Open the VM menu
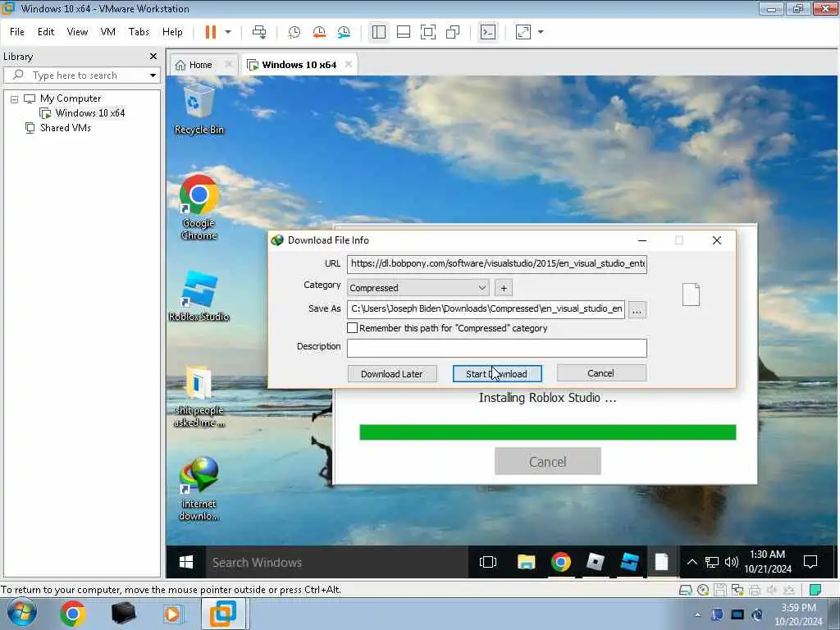 point(107,32)
